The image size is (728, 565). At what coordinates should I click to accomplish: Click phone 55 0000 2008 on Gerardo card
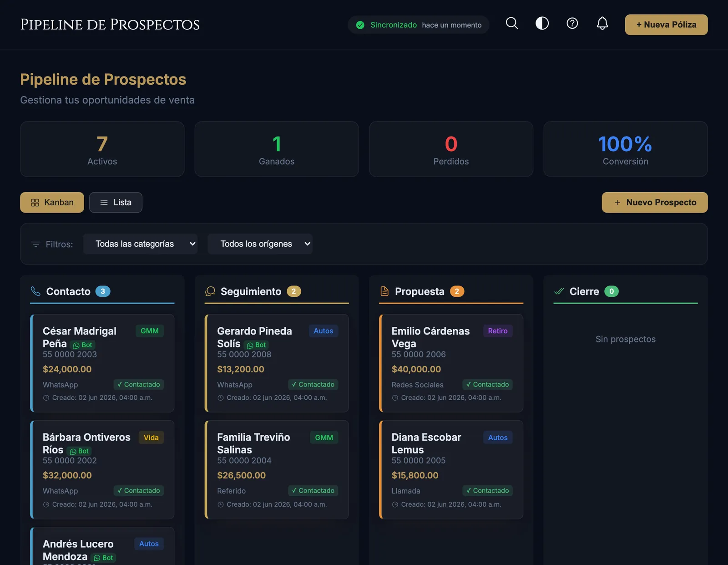tap(244, 354)
